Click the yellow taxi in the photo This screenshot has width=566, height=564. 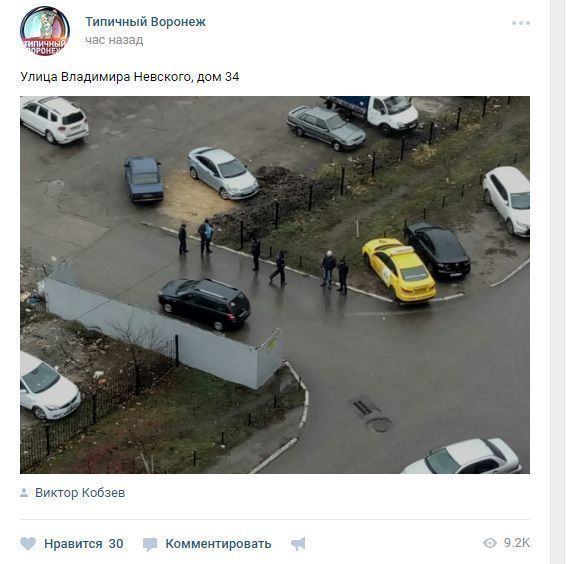coord(399,270)
